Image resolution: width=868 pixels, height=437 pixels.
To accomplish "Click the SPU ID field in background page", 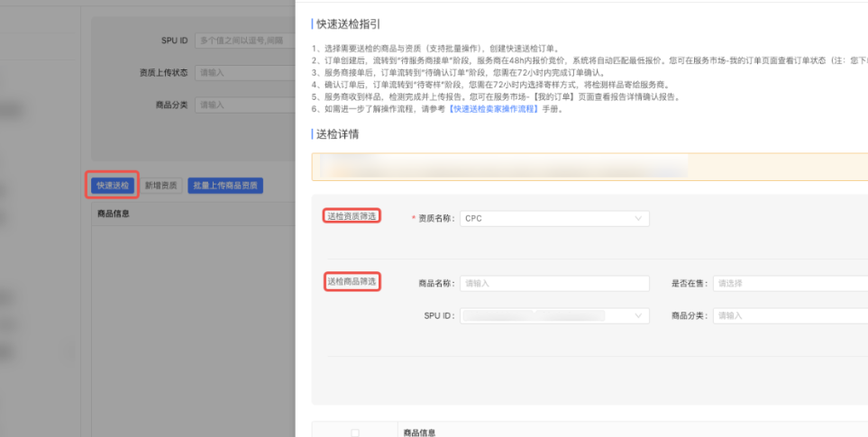I will point(245,41).
